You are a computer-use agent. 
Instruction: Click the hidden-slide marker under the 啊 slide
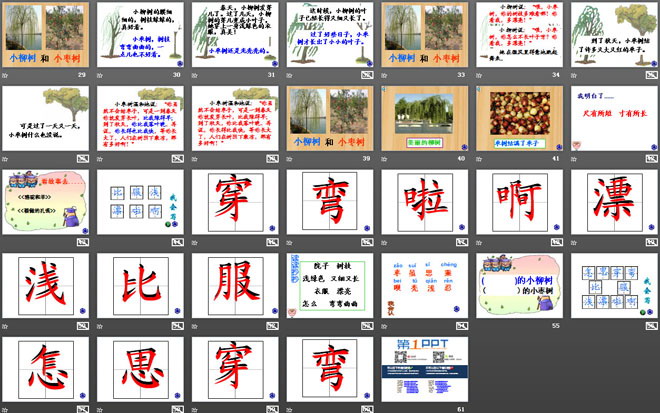point(556,242)
